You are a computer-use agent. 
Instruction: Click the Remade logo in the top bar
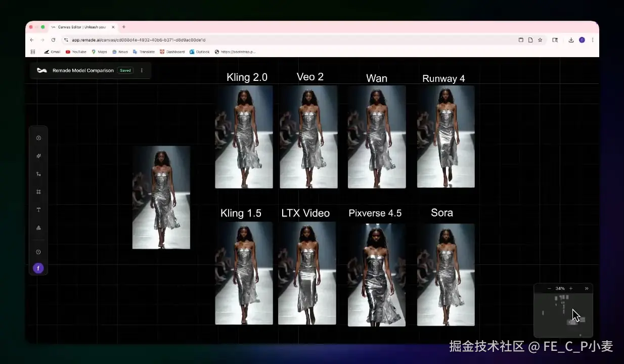42,70
